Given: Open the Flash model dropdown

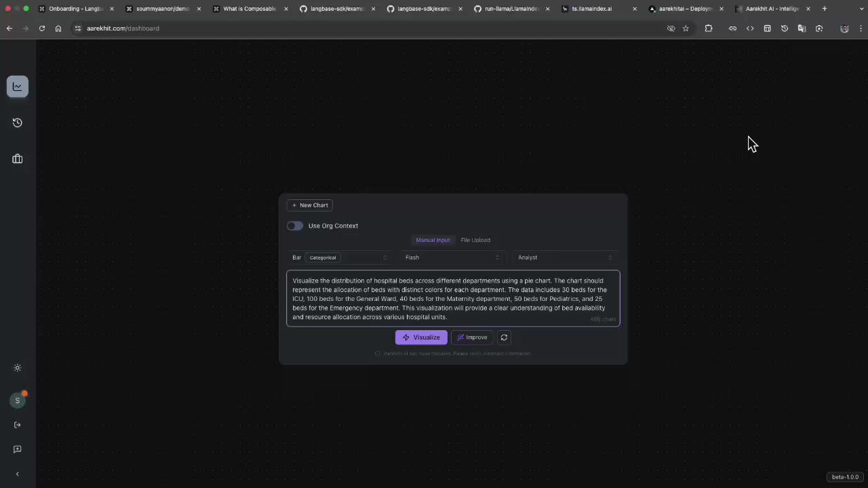Looking at the screenshot, I should tap(453, 258).
